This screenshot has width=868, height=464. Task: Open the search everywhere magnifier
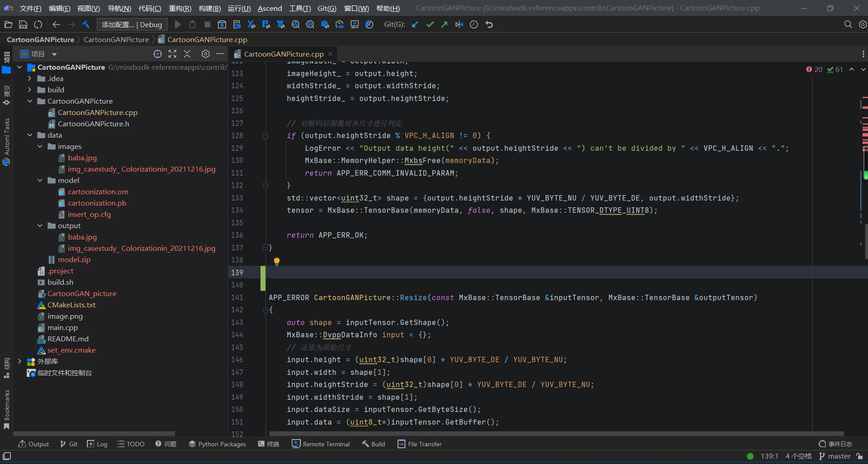click(848, 24)
